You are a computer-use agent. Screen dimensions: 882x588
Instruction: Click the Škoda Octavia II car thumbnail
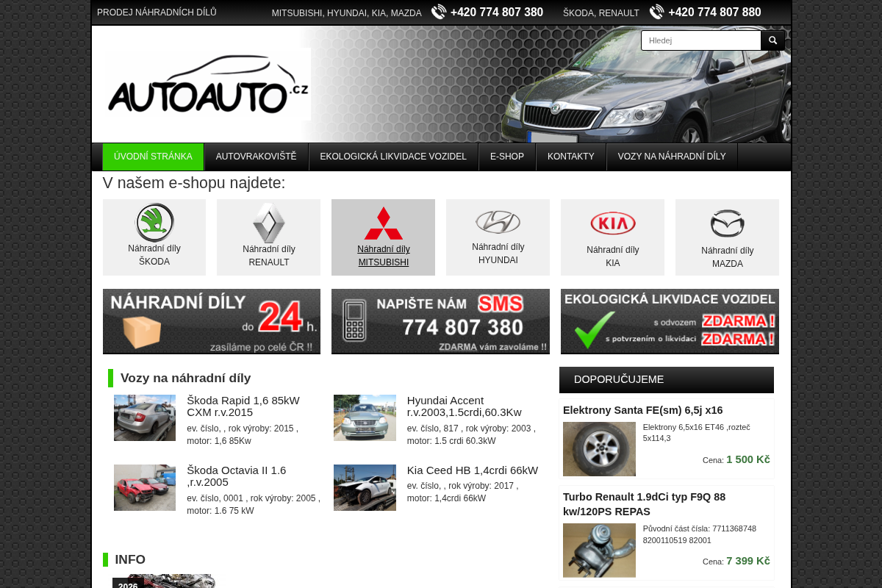(x=145, y=487)
